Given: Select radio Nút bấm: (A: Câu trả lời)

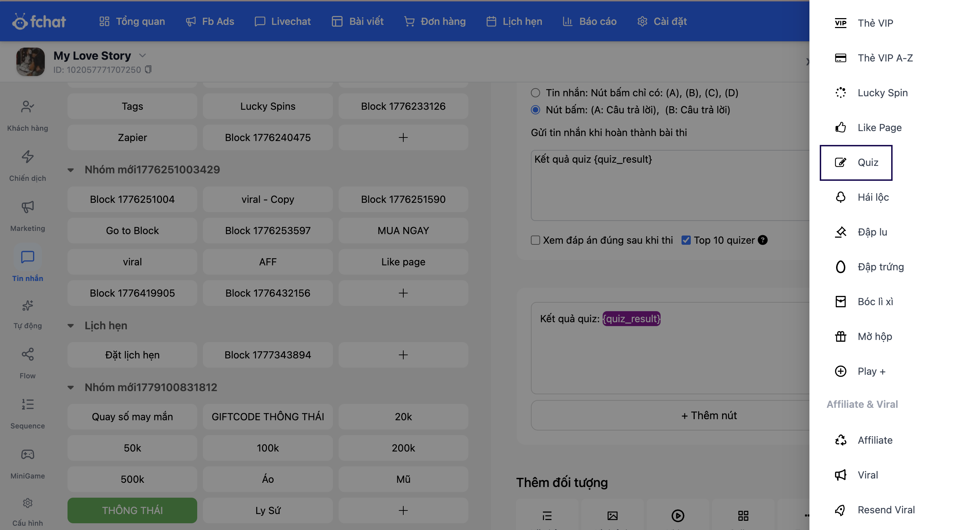Looking at the screenshot, I should coord(535,110).
